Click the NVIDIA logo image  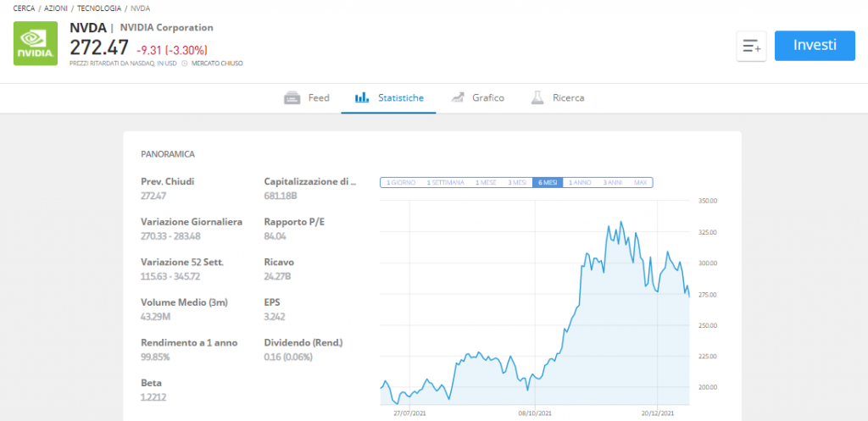(x=36, y=43)
